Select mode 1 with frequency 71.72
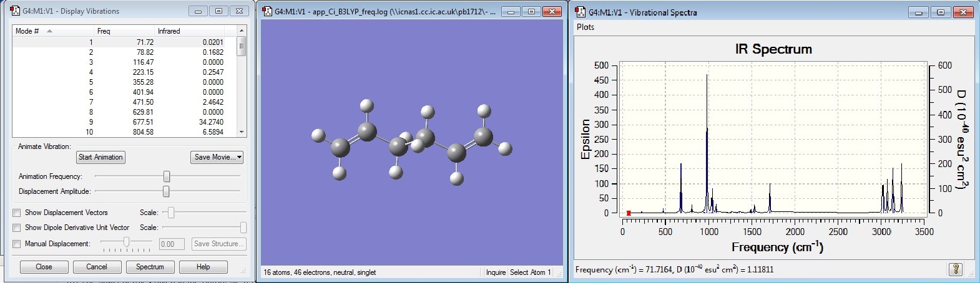 point(124,42)
